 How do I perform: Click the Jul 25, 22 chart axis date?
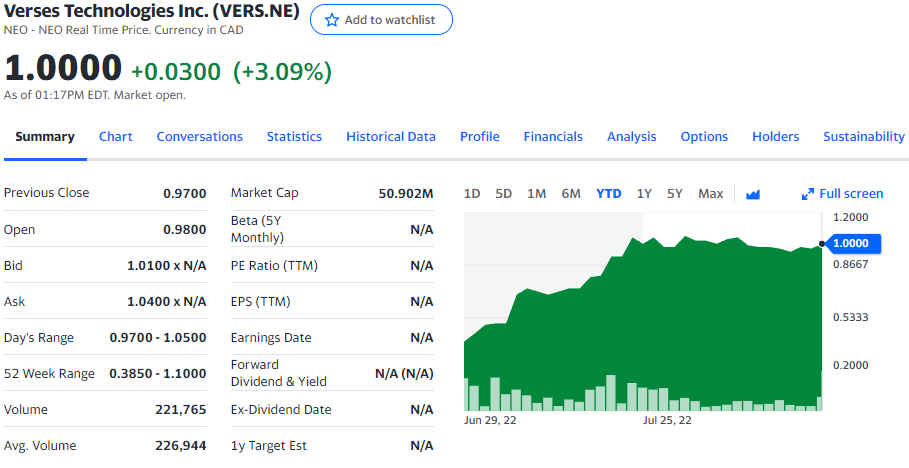[667, 420]
